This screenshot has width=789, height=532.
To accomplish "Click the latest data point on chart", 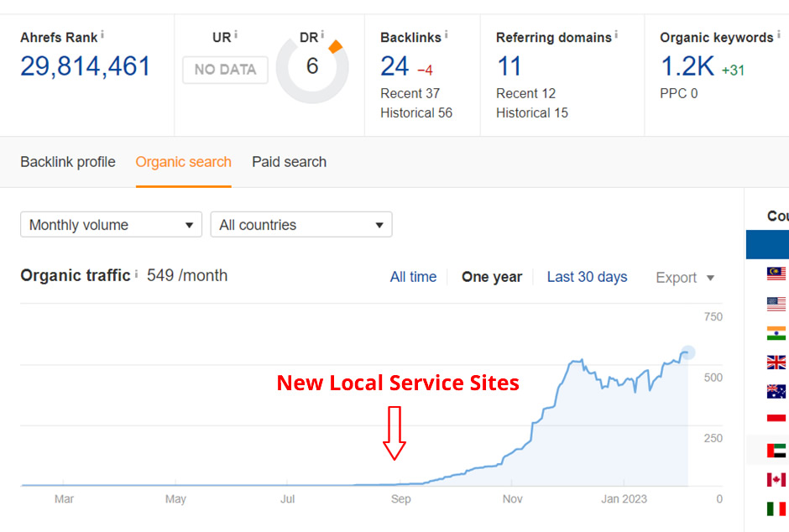I will (687, 352).
